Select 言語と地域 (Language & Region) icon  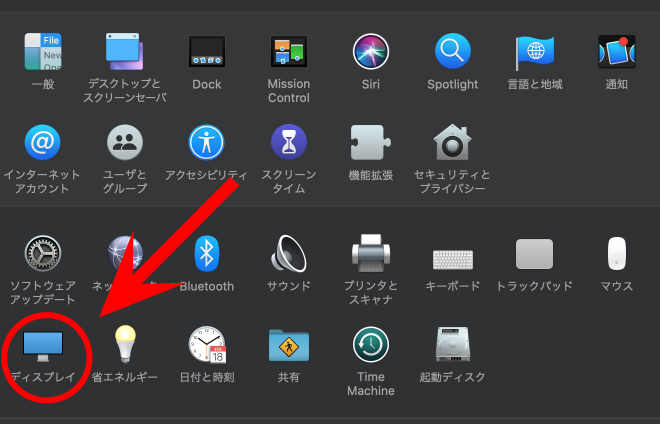(x=535, y=52)
